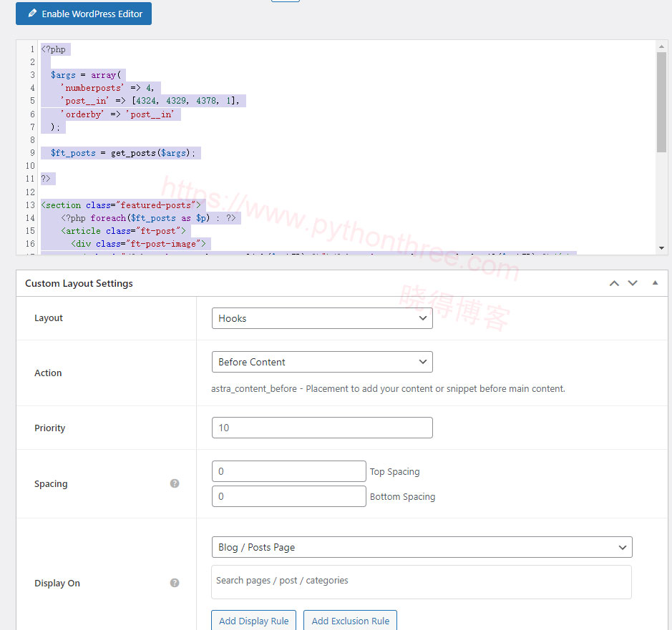This screenshot has width=672, height=630.
Task: Click code line 9 with get_posts call
Action: 125,153
